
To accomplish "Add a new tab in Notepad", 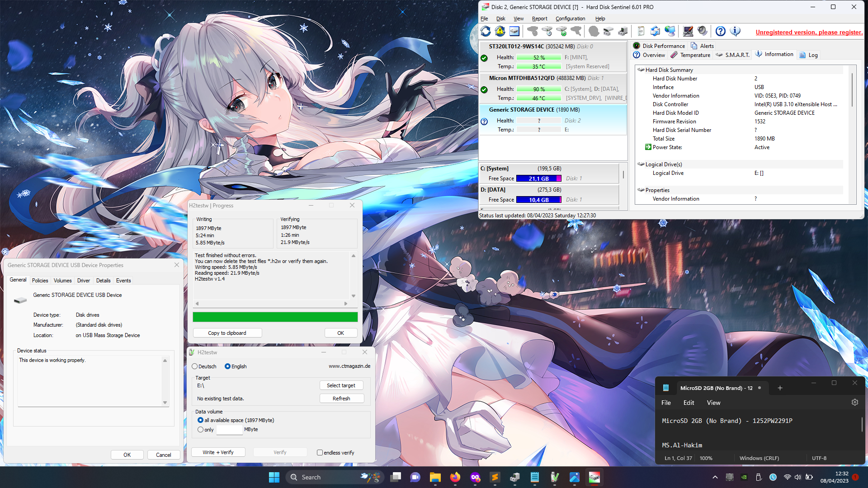I will 780,388.
